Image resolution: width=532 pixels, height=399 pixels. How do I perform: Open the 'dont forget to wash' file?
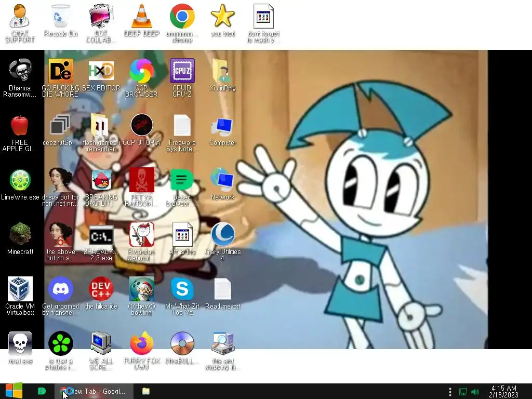[x=263, y=23]
